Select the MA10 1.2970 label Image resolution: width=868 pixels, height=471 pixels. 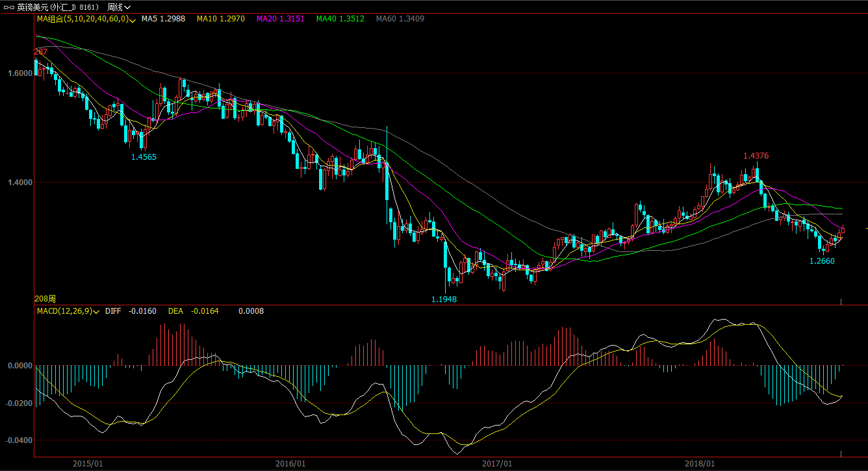pyautogui.click(x=221, y=19)
